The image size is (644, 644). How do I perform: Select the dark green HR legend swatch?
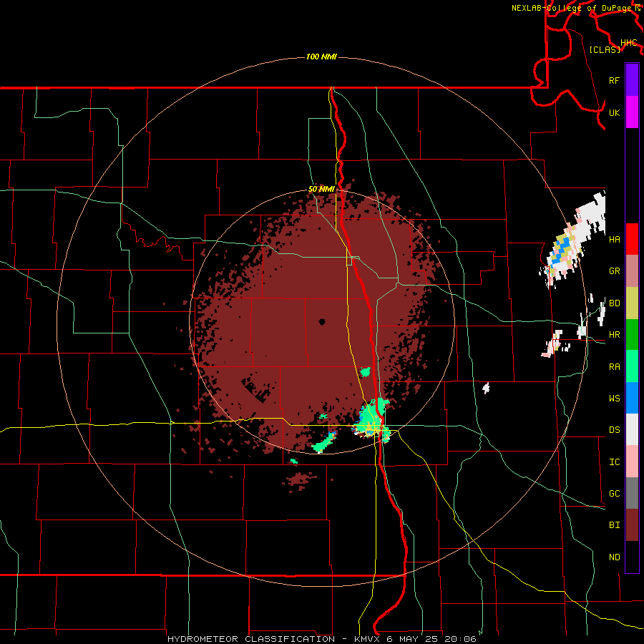pyautogui.click(x=632, y=334)
